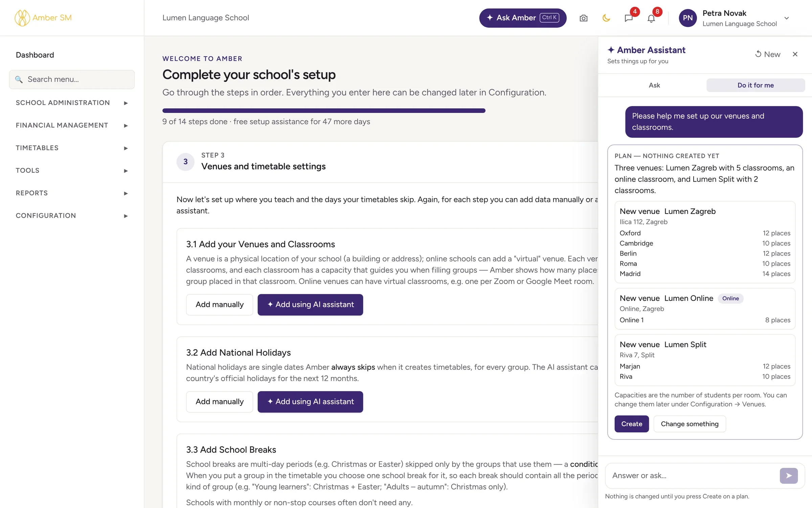Image resolution: width=812 pixels, height=508 pixels.
Task: Click the PN user avatar
Action: [x=688, y=18]
